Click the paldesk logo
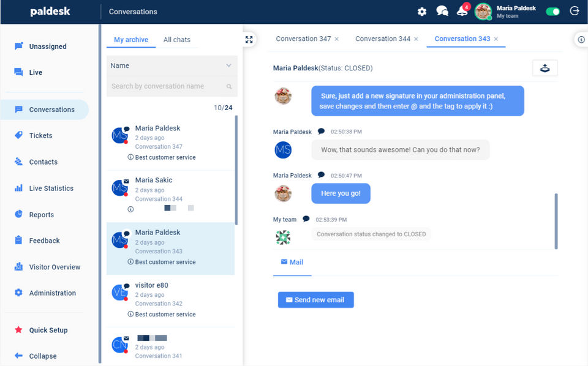588x366 pixels. (x=50, y=11)
